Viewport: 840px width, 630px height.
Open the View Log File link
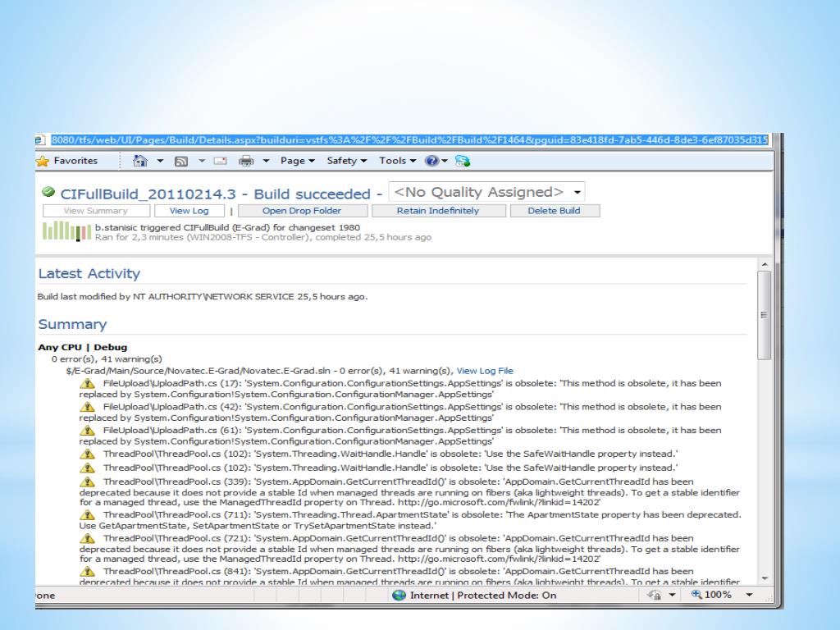click(x=485, y=371)
